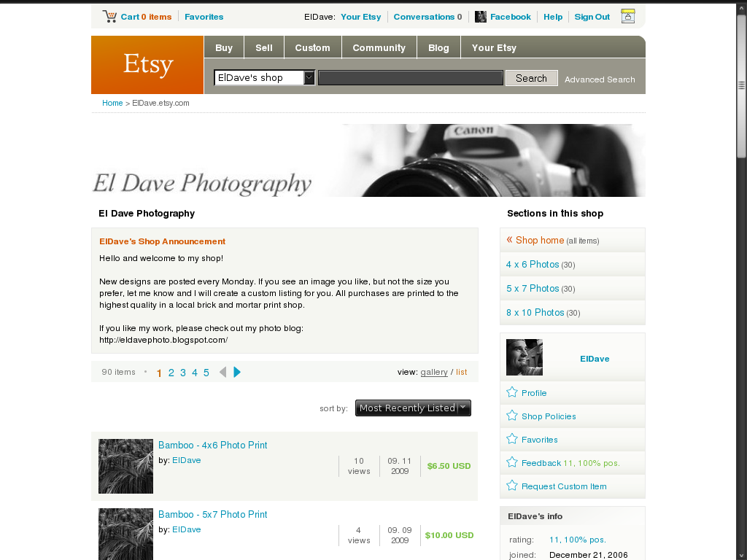The image size is (747, 560).
Task: Click the star icon beside Request Custom Item
Action: coord(512,486)
